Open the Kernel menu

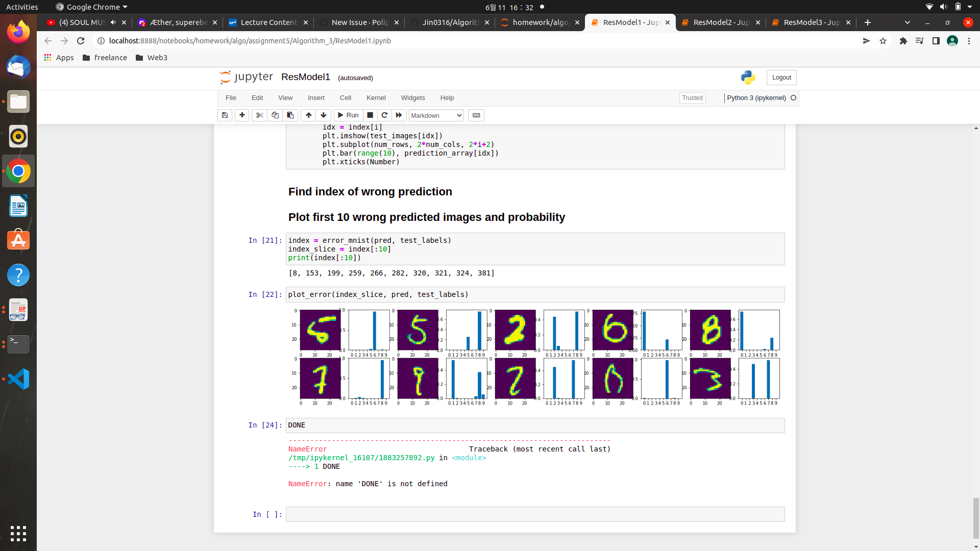pos(376,98)
